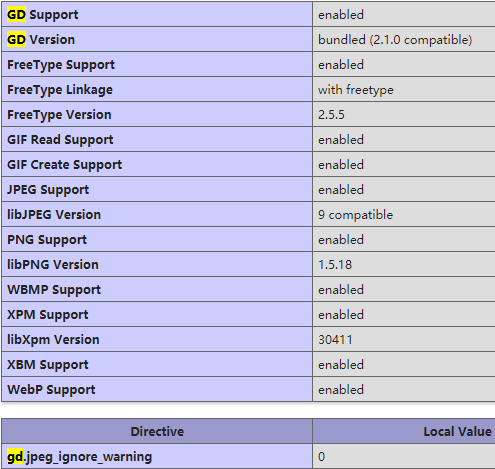Click the 'WBMP Support' label
The height and width of the screenshot is (469, 495).
(x=54, y=290)
